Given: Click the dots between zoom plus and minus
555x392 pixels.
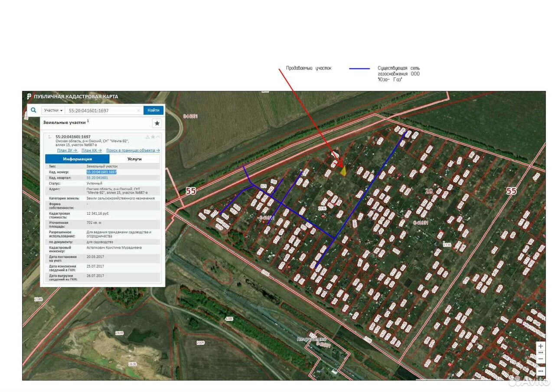Looking at the screenshot, I should click(541, 353).
